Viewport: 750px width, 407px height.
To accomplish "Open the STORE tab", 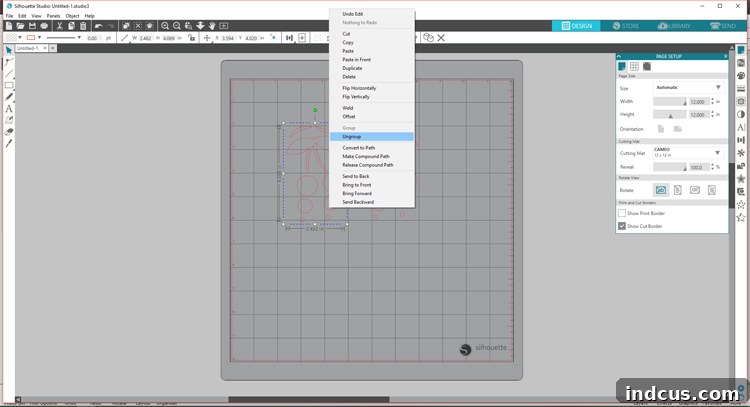I will [x=625, y=26].
